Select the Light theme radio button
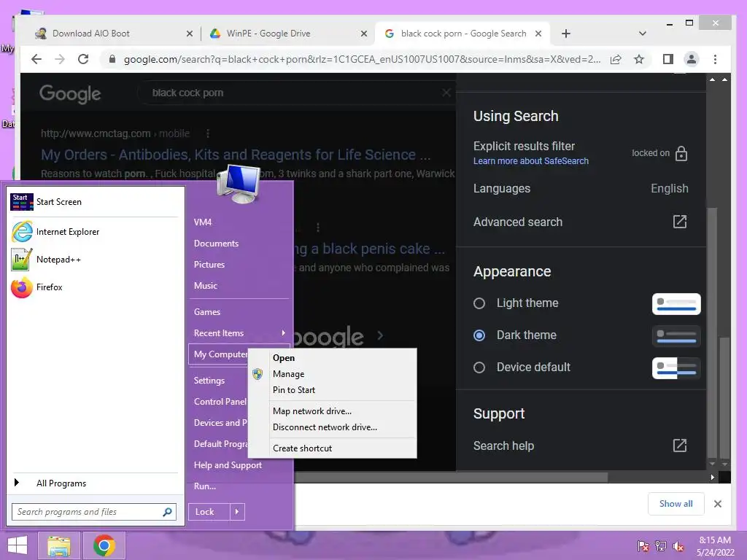747x560 pixels. click(479, 303)
